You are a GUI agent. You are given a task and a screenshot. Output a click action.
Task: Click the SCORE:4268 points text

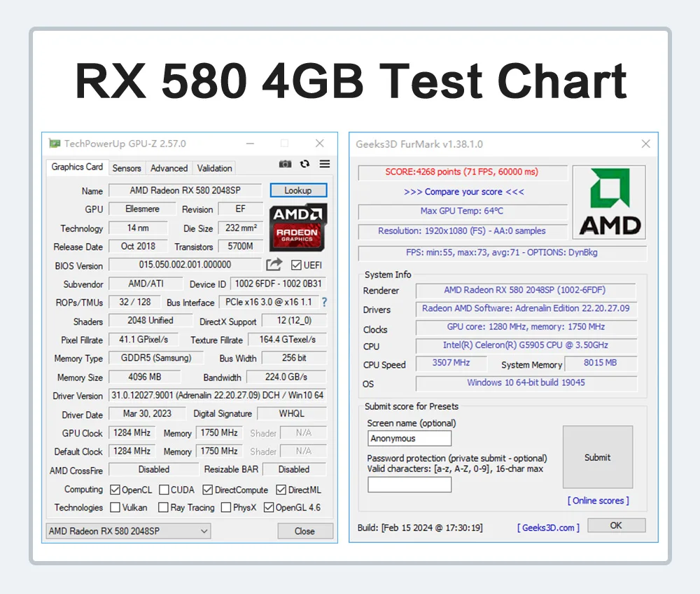461,172
